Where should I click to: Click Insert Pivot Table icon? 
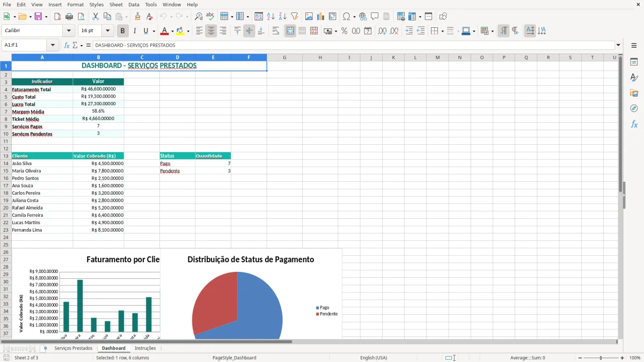point(333,17)
